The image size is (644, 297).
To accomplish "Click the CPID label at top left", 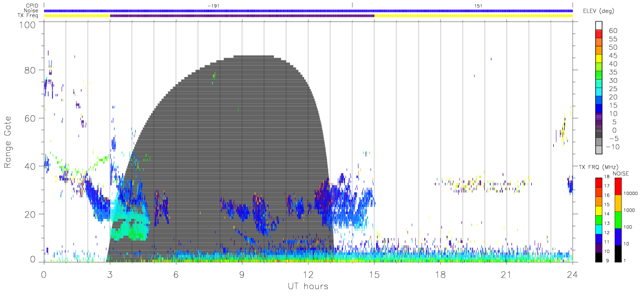I will pyautogui.click(x=31, y=5).
